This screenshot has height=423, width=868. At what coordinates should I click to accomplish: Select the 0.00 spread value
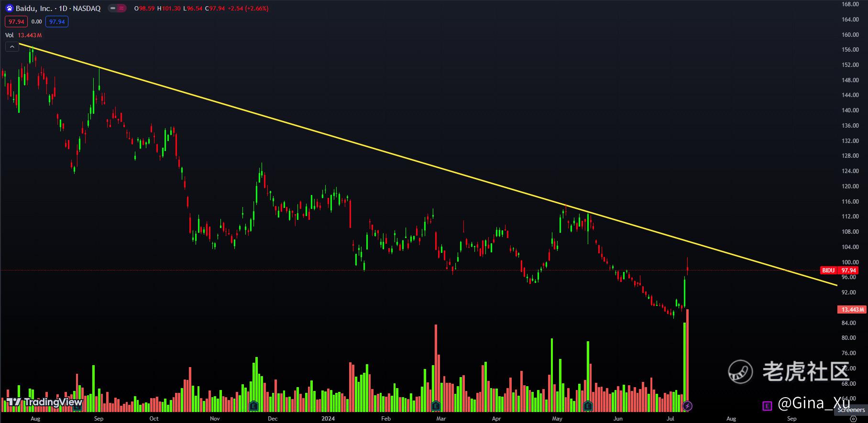coord(36,22)
